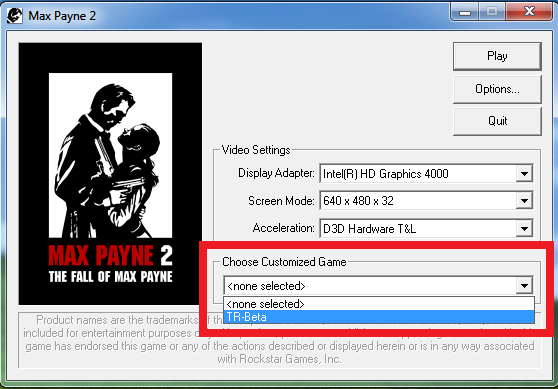Click the Intel(R) HD Graphics 4000 field

tap(426, 174)
